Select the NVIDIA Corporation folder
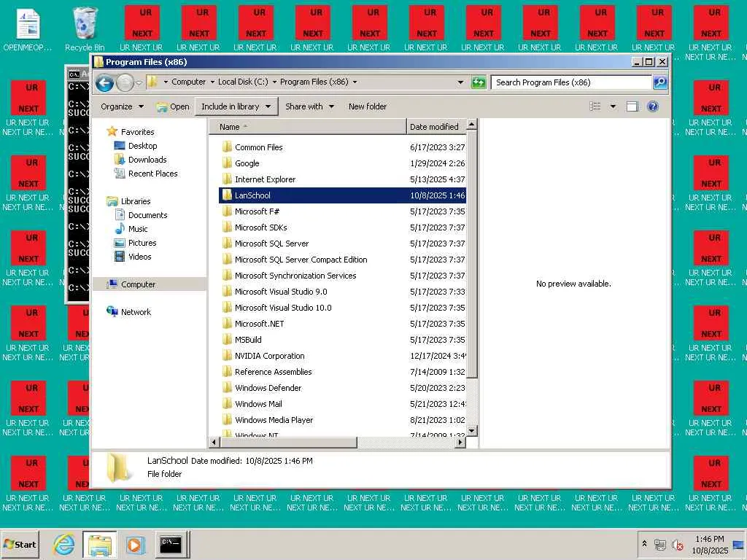Image resolution: width=747 pixels, height=560 pixels. [269, 356]
